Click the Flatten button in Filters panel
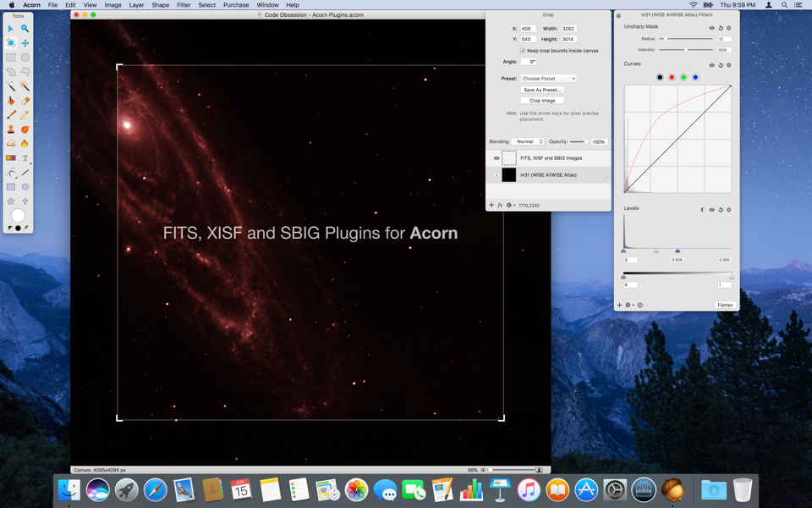812x508 pixels. [x=725, y=306]
